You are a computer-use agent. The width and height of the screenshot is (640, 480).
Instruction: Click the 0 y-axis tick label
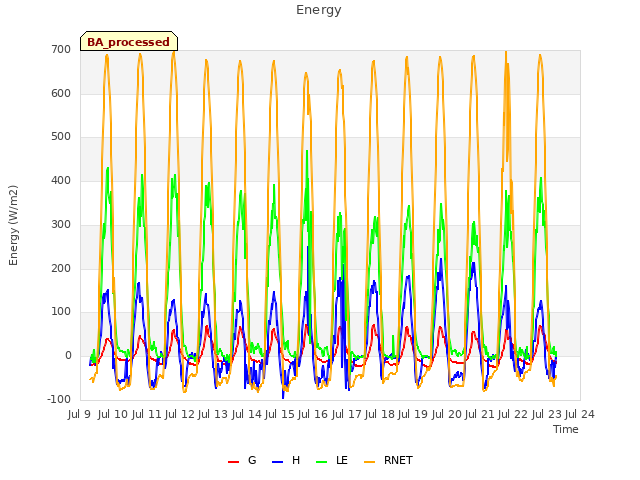68,356
